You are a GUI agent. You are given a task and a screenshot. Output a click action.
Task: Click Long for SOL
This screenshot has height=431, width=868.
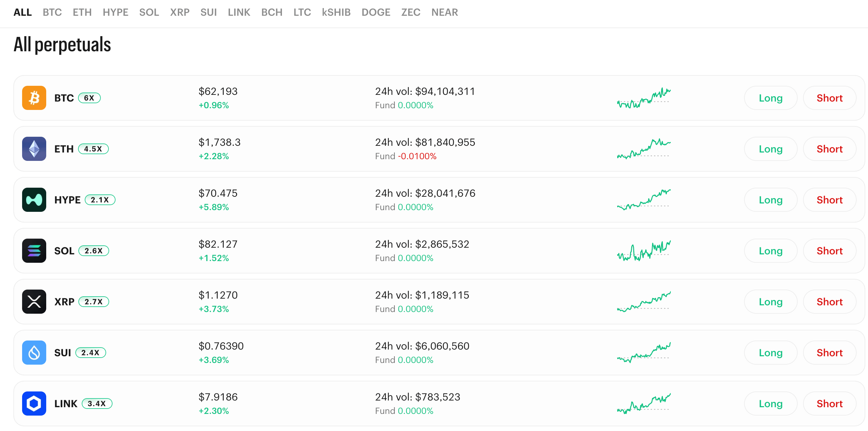pyautogui.click(x=771, y=251)
